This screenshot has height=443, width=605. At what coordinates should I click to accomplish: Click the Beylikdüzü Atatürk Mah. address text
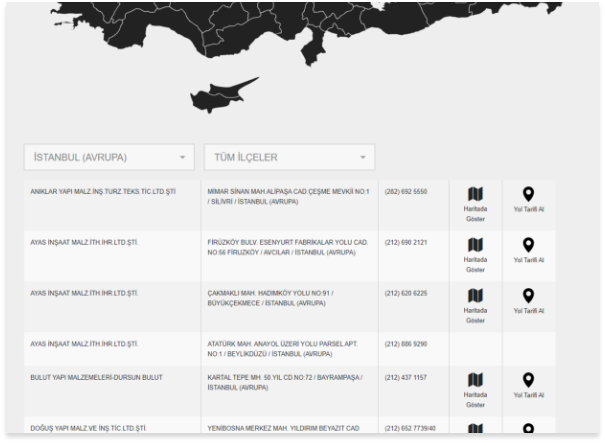click(283, 349)
